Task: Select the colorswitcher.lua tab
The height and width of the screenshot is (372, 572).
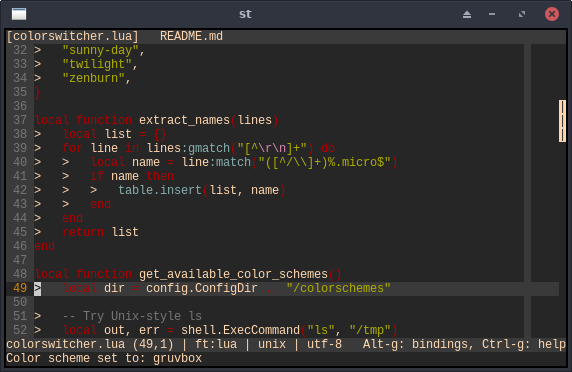Action: (x=73, y=36)
